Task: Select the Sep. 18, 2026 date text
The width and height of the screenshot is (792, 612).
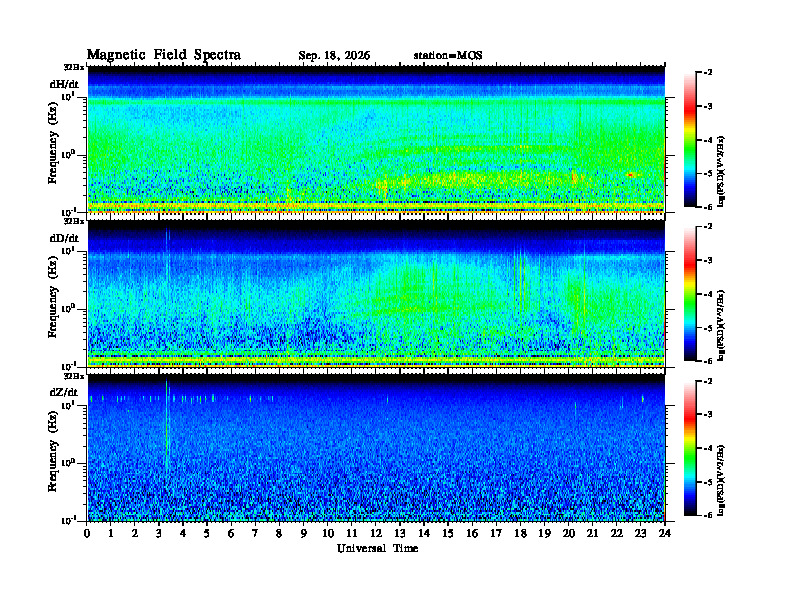Action: [334, 56]
